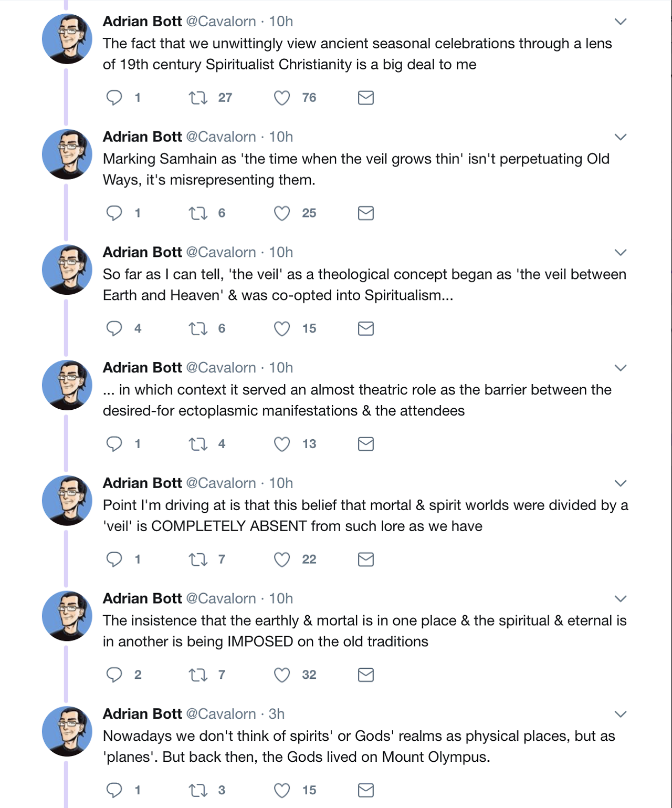Reply to the 'So far as I can tell' tweet
Screen dimensions: 672x808
(114, 329)
